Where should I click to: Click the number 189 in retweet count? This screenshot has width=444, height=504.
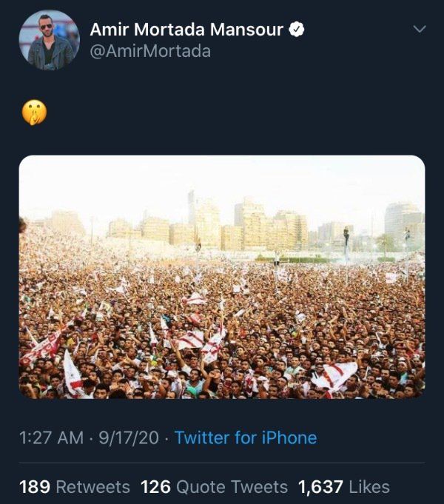pyautogui.click(x=35, y=487)
